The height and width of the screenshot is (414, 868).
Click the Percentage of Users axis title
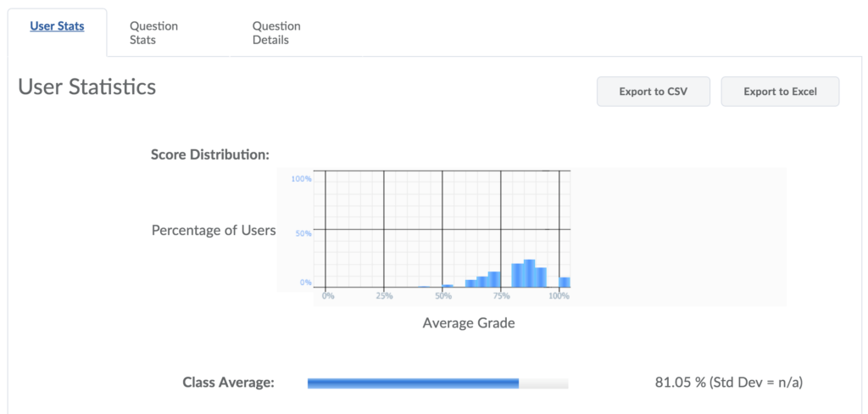(214, 230)
